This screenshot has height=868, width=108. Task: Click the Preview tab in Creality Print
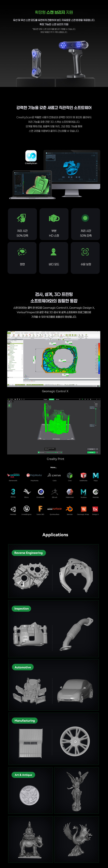coord(51,399)
